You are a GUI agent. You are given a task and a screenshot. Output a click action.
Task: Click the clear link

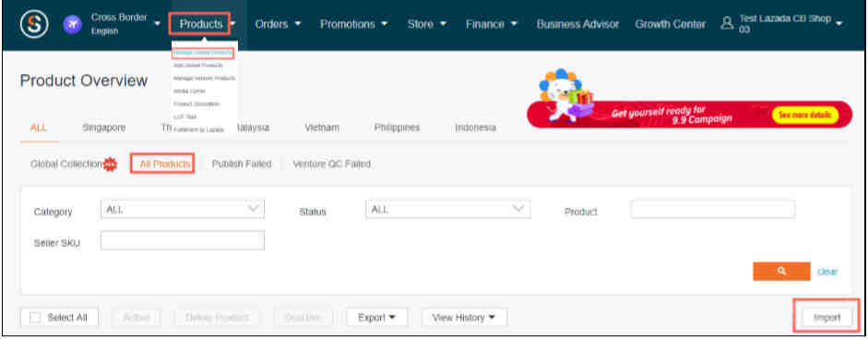(827, 272)
